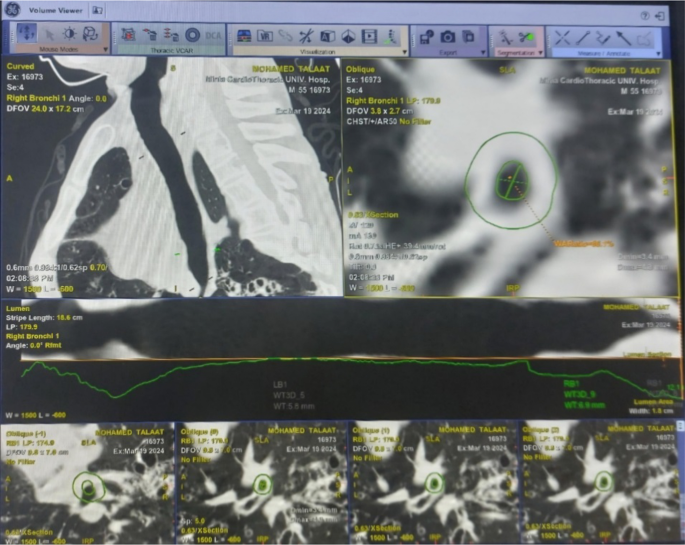Click the exit application icon
Image resolution: width=685 pixels, height=545 pixels.
click(660, 16)
